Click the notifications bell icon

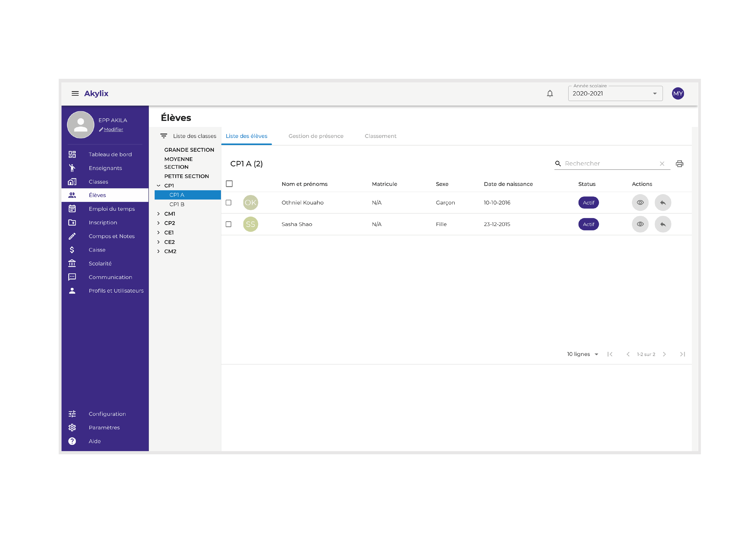[x=550, y=94]
